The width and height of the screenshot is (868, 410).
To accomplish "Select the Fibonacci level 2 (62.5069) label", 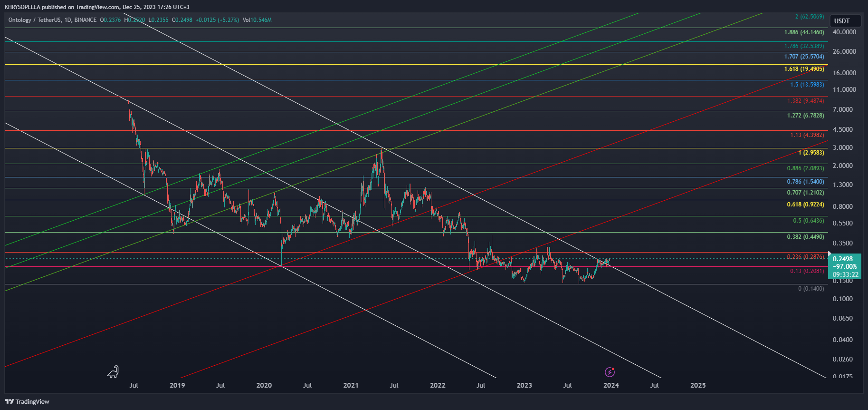I will (x=810, y=17).
